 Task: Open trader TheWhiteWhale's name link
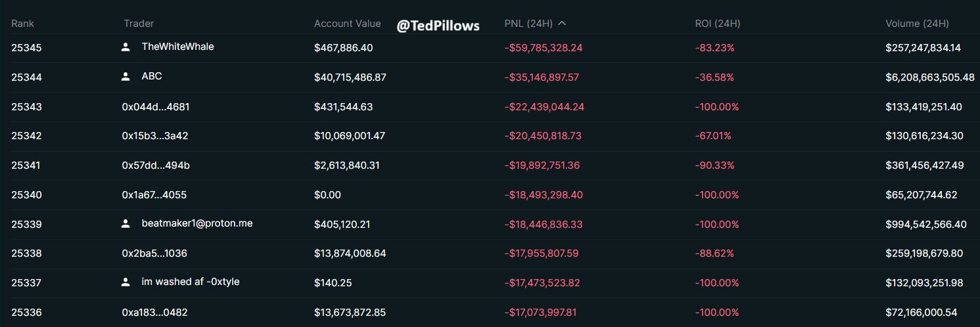click(177, 47)
